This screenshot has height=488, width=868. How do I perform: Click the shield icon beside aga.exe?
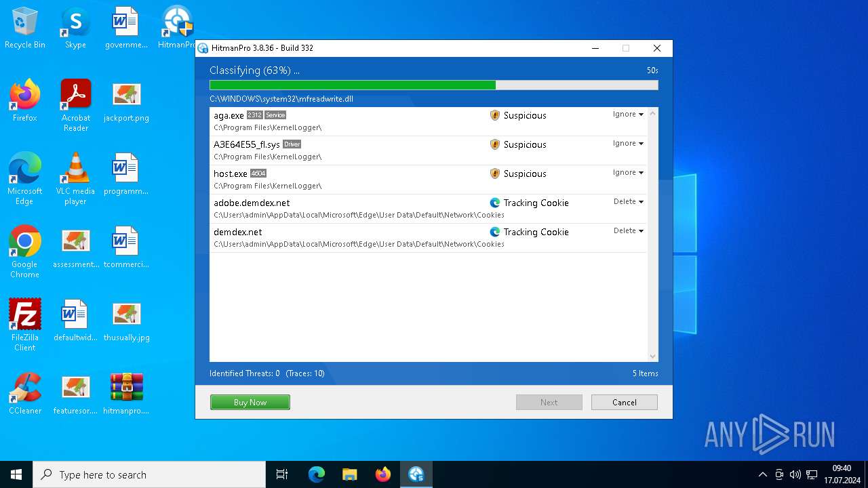[x=495, y=115]
